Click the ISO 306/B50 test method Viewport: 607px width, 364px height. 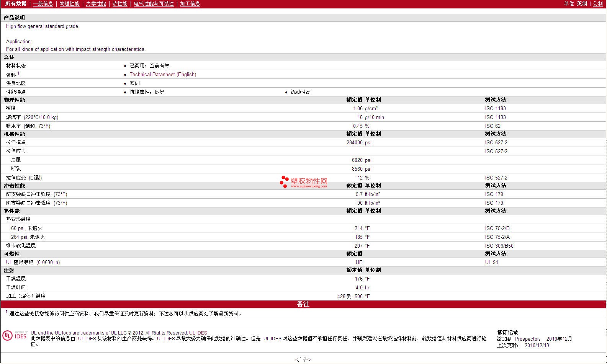pyautogui.click(x=499, y=246)
